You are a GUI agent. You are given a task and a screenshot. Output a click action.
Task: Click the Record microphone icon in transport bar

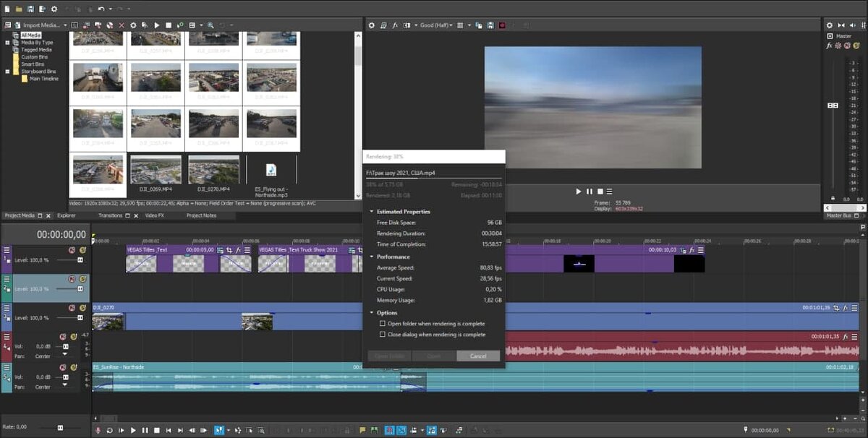point(98,430)
